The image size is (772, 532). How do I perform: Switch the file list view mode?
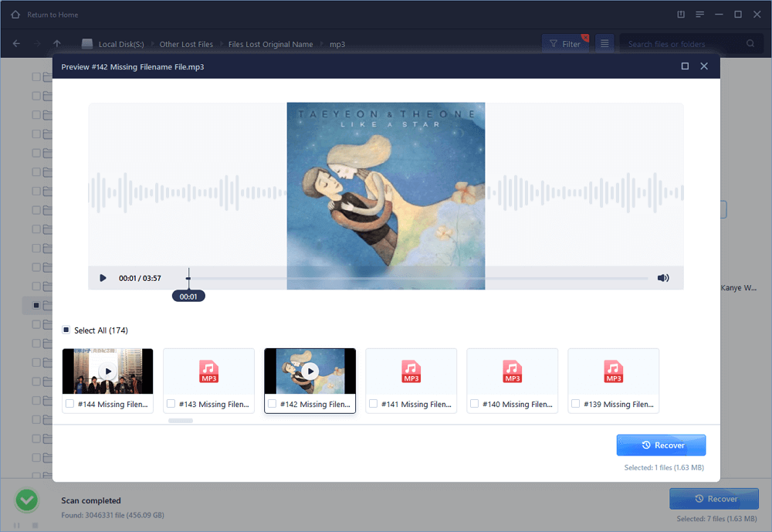(604, 44)
